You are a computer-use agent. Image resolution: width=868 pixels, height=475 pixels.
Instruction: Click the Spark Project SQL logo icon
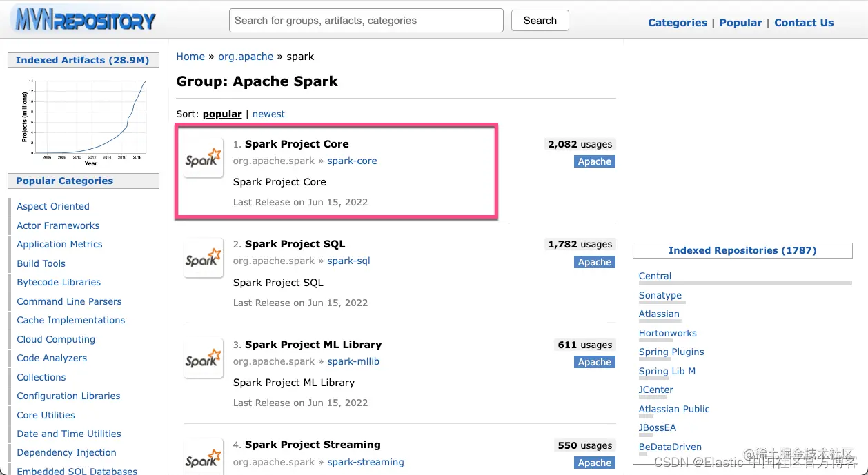click(x=203, y=259)
